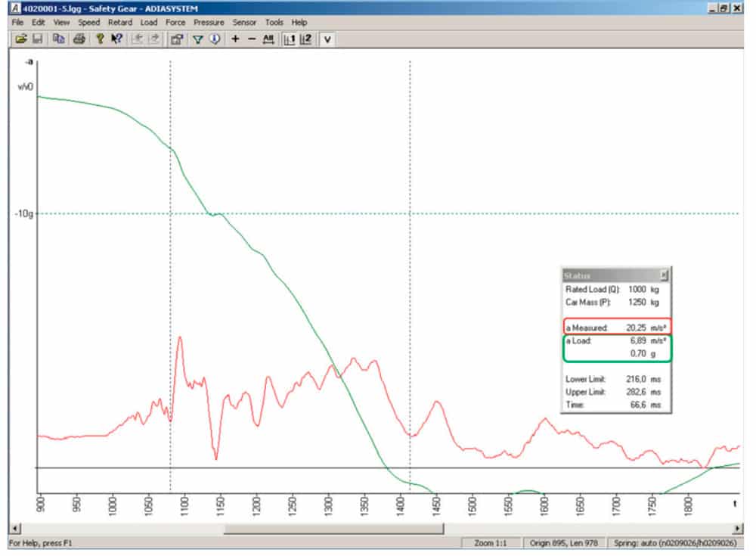Activate the context help pointer icon
Screen dimensions: 756x556
point(116,39)
